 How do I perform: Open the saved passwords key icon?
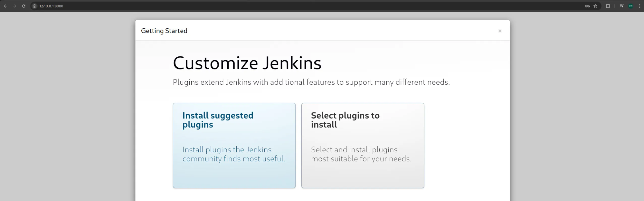tap(587, 6)
